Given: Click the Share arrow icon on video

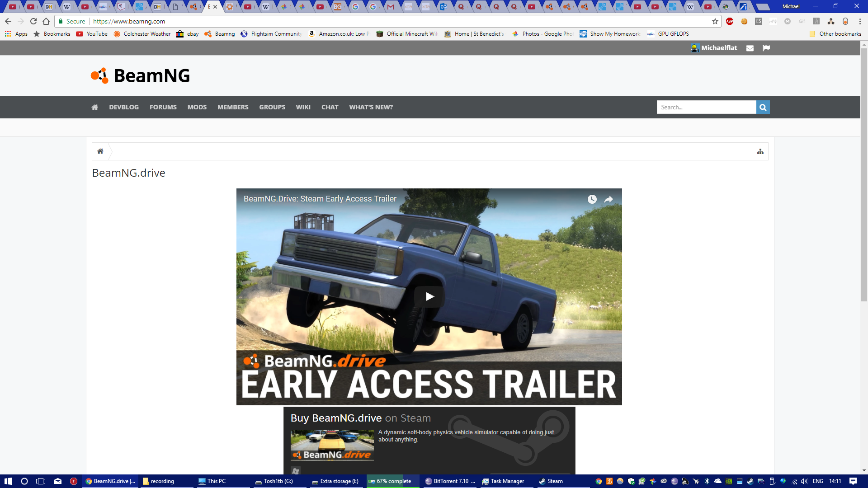Looking at the screenshot, I should (x=609, y=199).
